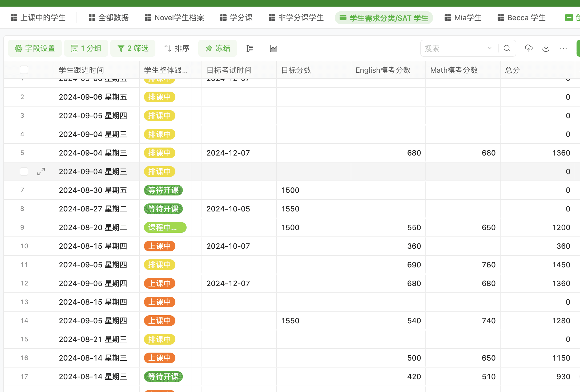Click the 上课中 tag in row 13

[x=159, y=302]
